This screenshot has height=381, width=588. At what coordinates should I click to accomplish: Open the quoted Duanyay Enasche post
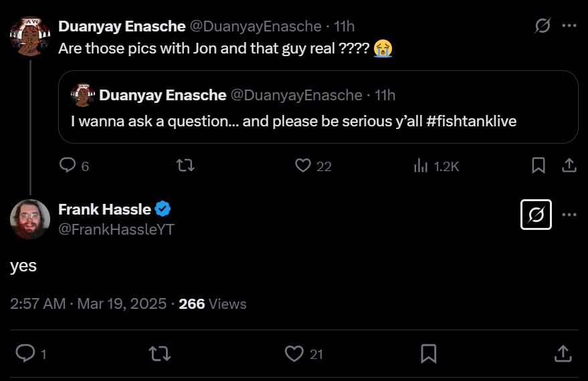point(318,107)
